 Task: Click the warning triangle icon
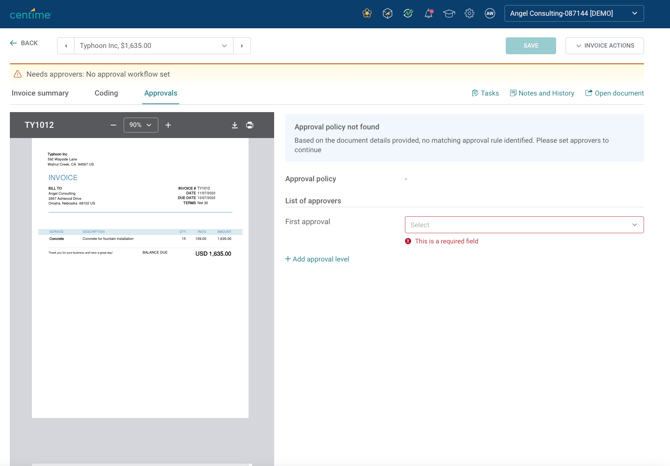pos(18,74)
